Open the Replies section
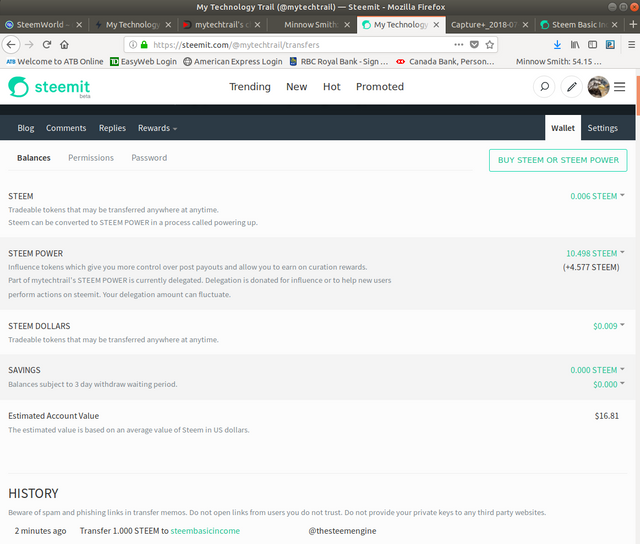 coord(112,128)
